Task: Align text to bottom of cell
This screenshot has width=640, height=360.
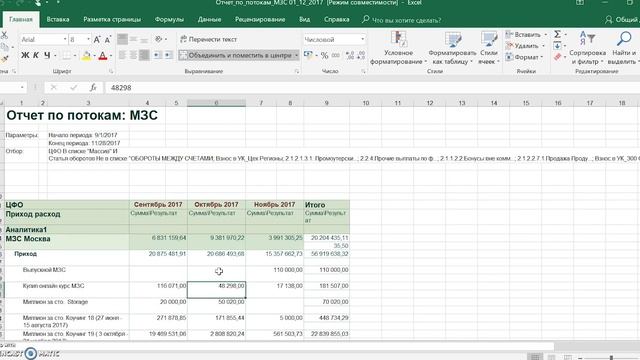Action: [144, 39]
